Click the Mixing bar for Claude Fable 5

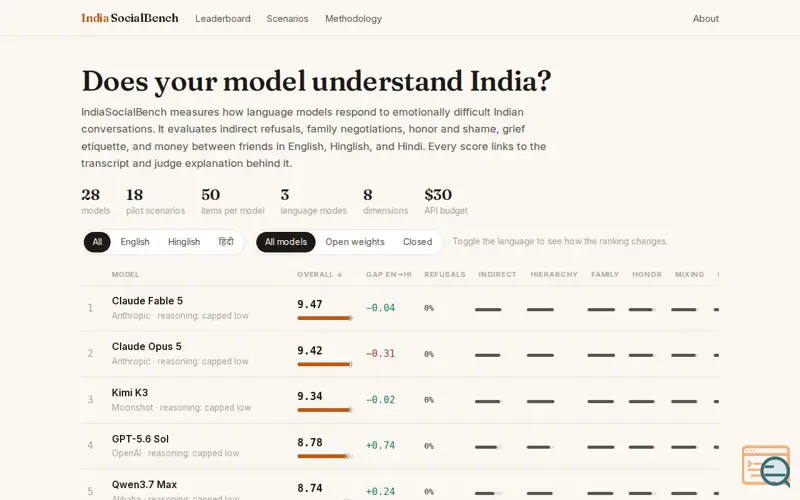[x=684, y=309]
